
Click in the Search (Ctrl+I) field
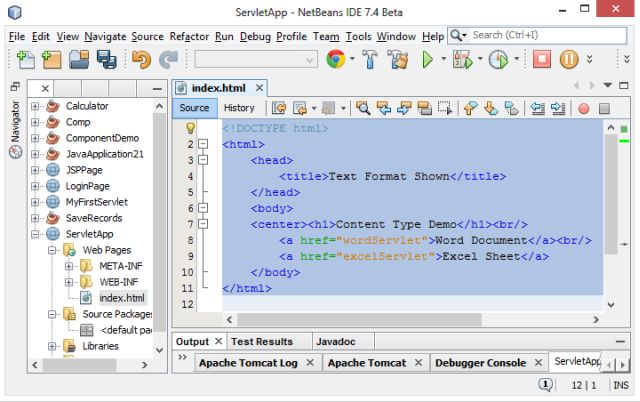(x=549, y=36)
